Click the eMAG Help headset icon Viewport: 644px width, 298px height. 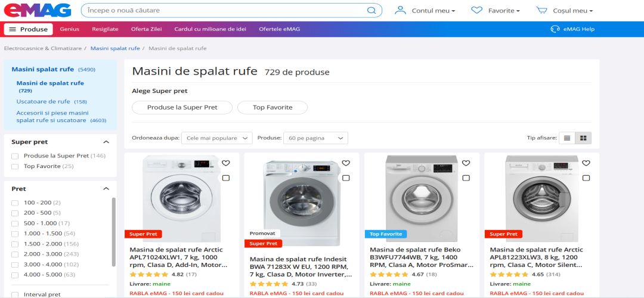tap(555, 29)
